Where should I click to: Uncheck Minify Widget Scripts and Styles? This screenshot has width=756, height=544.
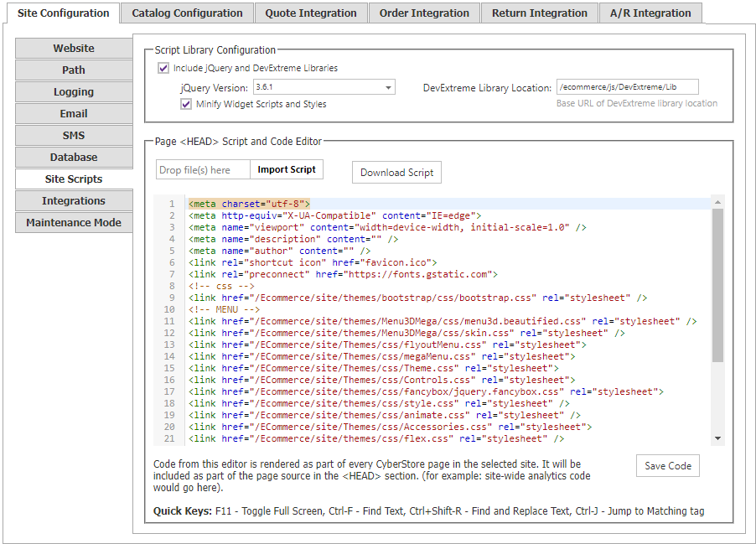click(186, 104)
